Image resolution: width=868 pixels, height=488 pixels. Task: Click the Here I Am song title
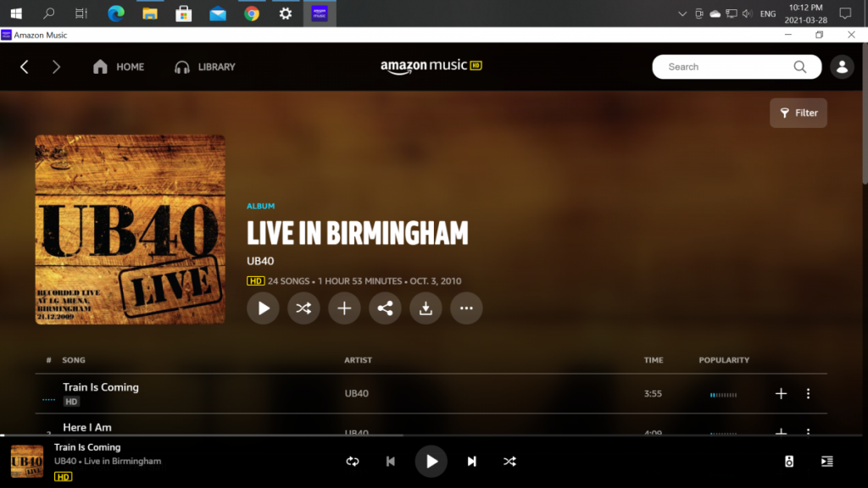(87, 427)
